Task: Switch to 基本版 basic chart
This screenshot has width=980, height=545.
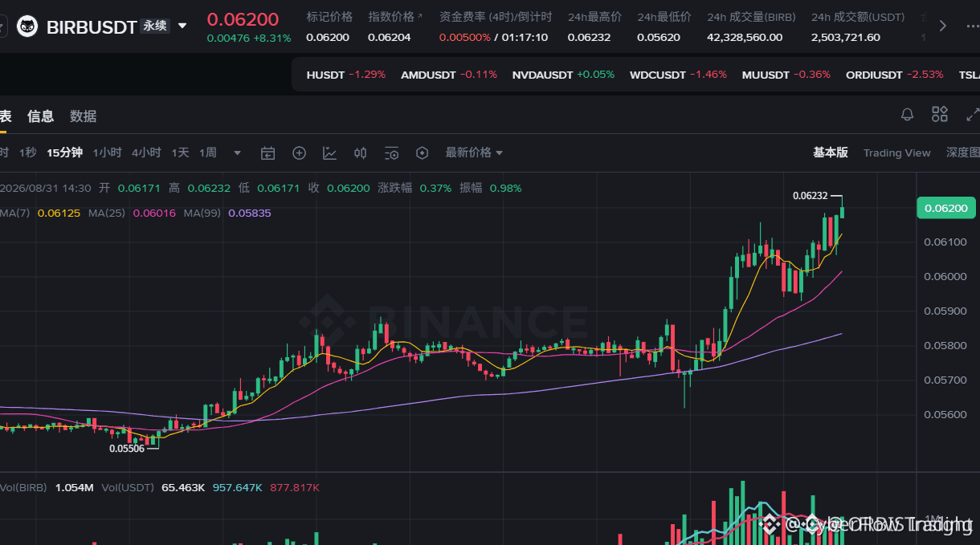Action: (x=831, y=153)
